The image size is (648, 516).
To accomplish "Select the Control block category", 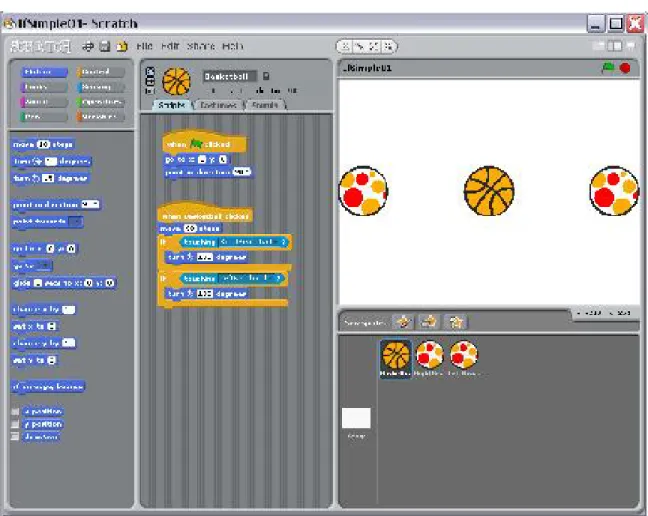I will pos(100,72).
